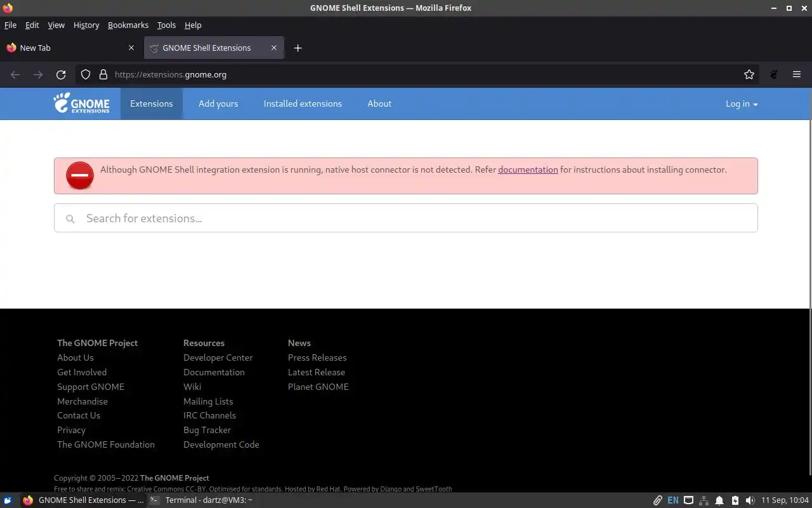Open the Latest Release footer link
The image size is (812, 508).
point(317,372)
